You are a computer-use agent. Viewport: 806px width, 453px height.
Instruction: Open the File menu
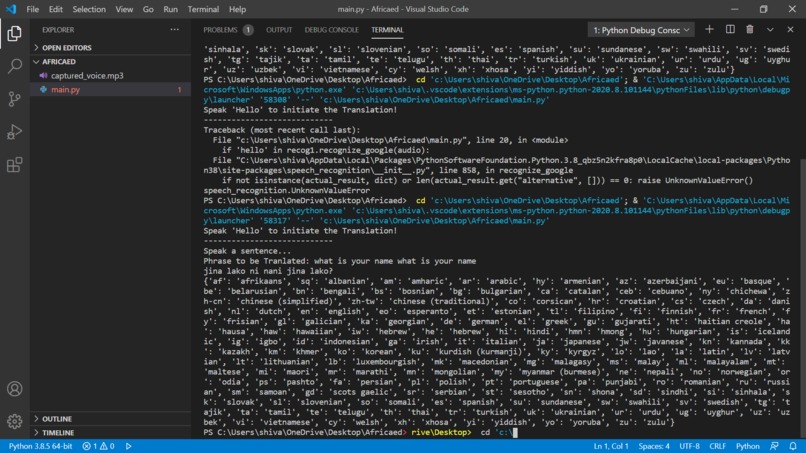point(32,9)
